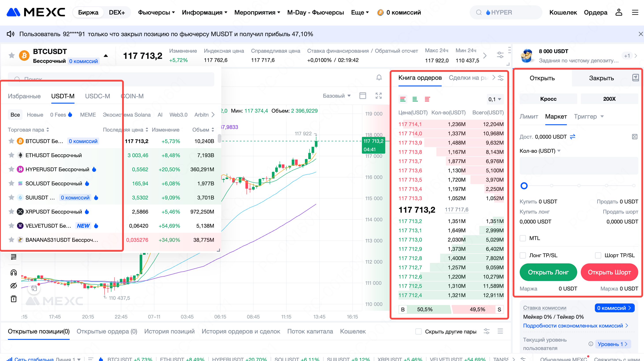Open order book settings icon
Image resolution: width=644 pixels, height=361 pixels.
point(501,78)
